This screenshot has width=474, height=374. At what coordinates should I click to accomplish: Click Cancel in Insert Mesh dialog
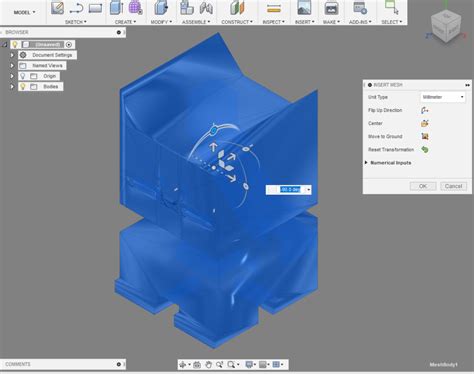[453, 186]
